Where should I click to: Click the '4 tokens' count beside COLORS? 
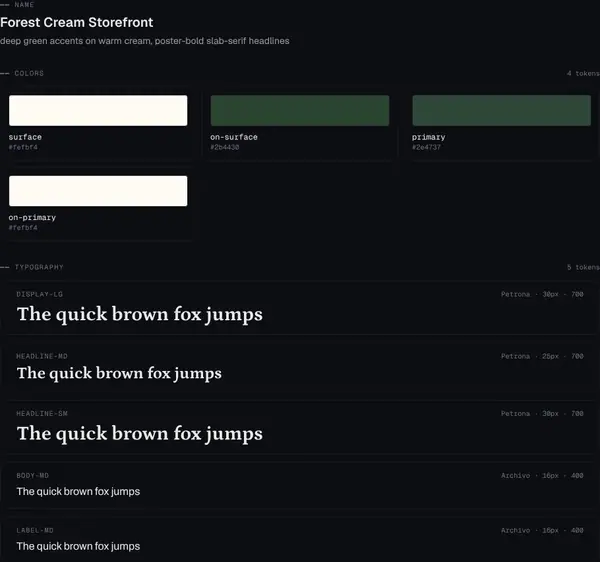pos(583,73)
